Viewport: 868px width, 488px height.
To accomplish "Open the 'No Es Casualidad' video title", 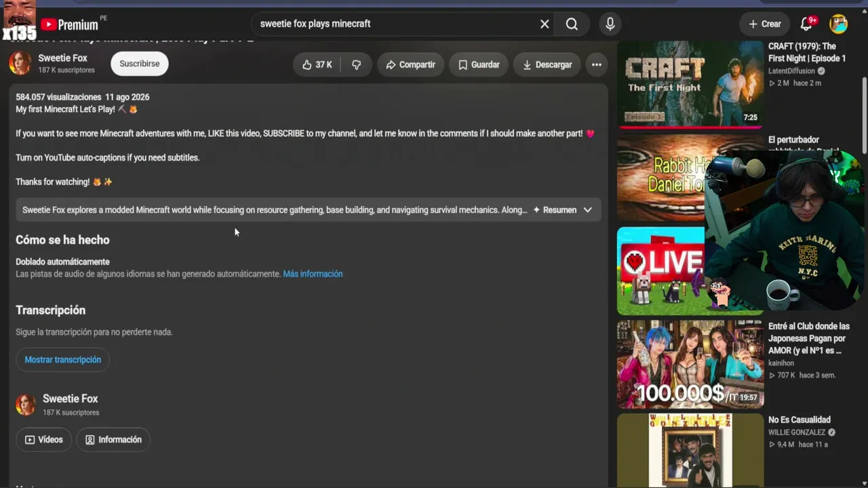I will coord(800,420).
